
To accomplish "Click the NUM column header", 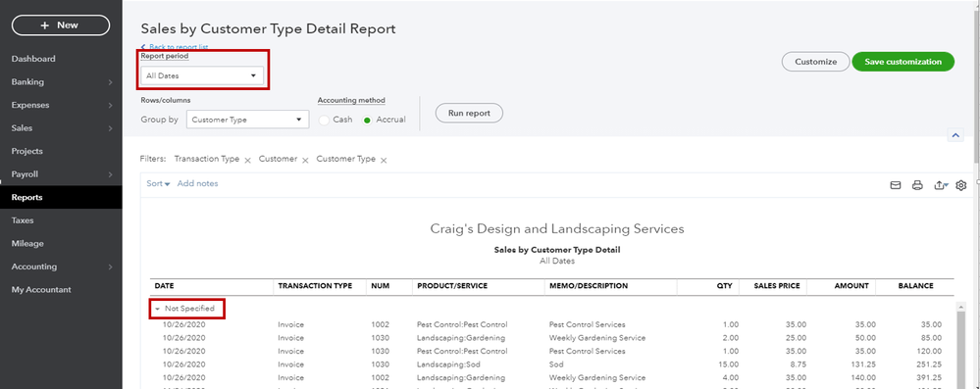I will (x=380, y=286).
